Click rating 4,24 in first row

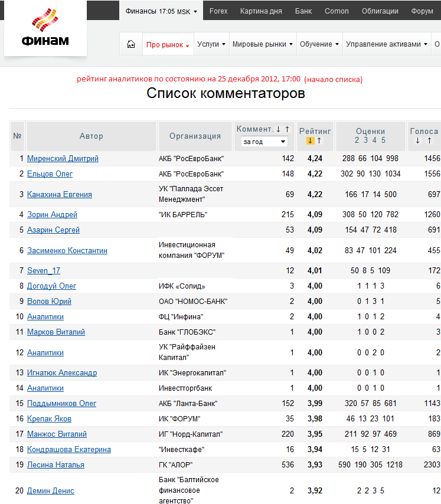tap(315, 159)
